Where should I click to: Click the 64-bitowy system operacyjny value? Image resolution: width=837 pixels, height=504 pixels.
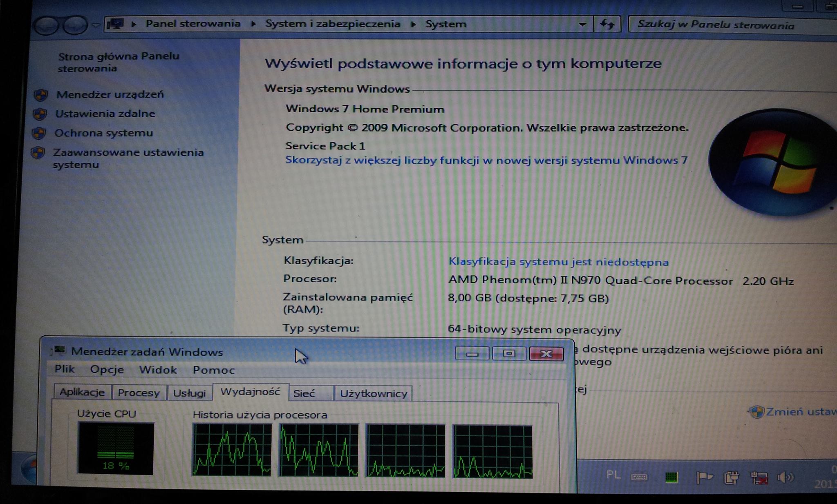pyautogui.click(x=535, y=330)
